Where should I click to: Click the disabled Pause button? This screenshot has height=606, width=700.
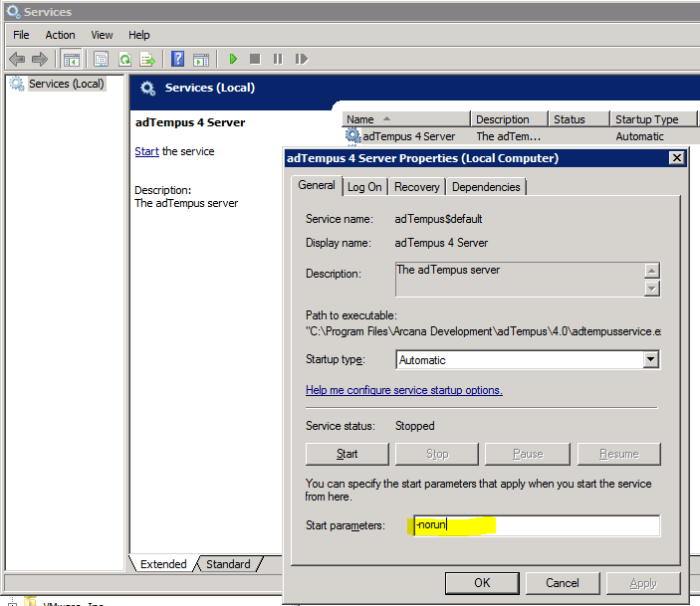[x=528, y=454]
